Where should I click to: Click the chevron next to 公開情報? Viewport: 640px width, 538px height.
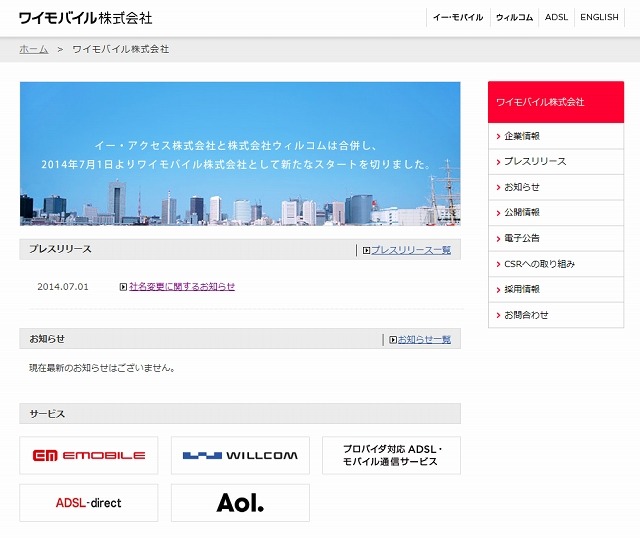click(x=498, y=213)
